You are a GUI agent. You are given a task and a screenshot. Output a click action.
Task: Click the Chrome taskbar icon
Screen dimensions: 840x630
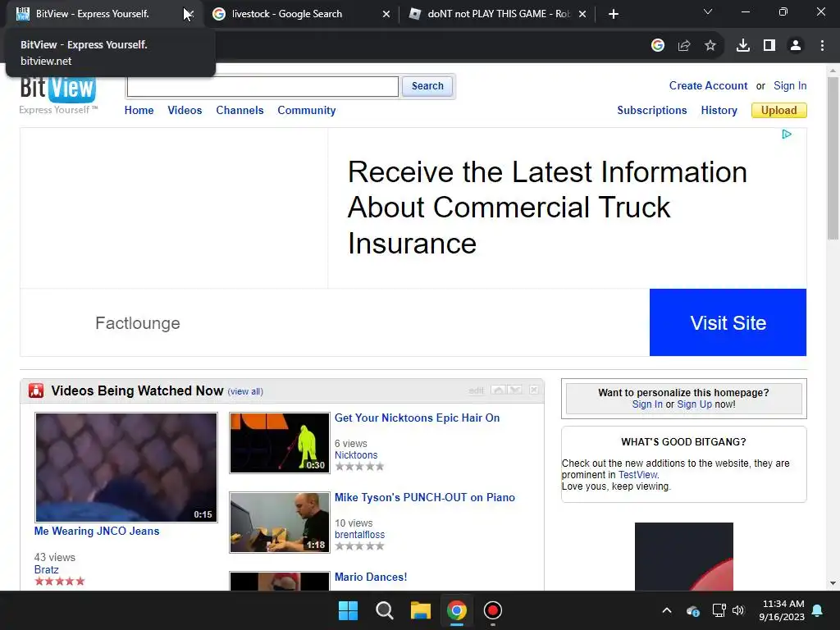pyautogui.click(x=456, y=610)
